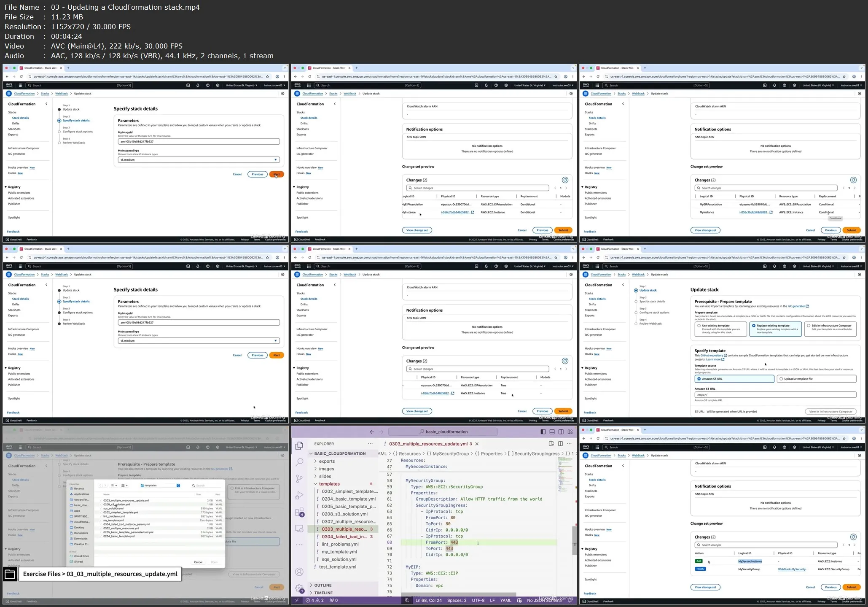Open Source Control view in VS Code
This screenshot has height=607, width=868.
tap(299, 479)
